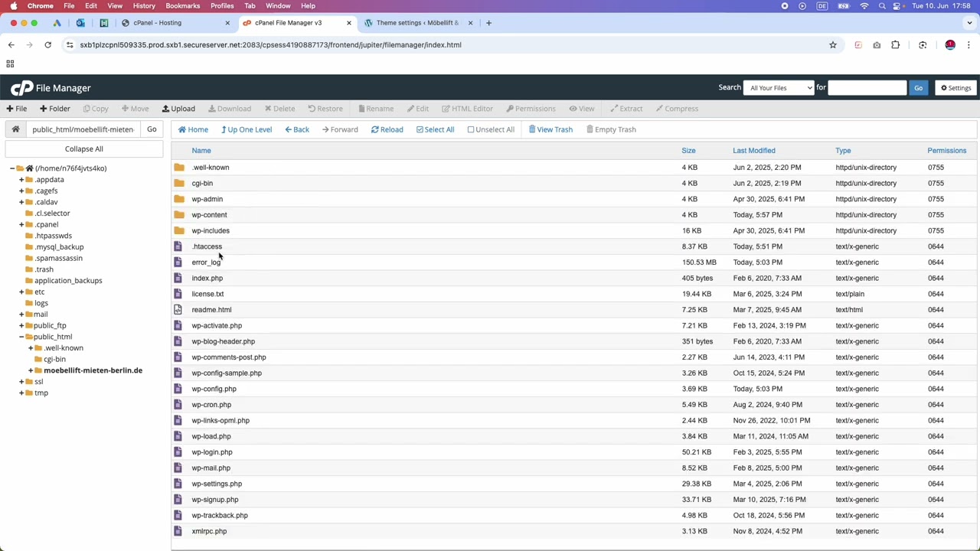Select the wp-settings.php file name
This screenshot has height=551, width=980.
[217, 484]
